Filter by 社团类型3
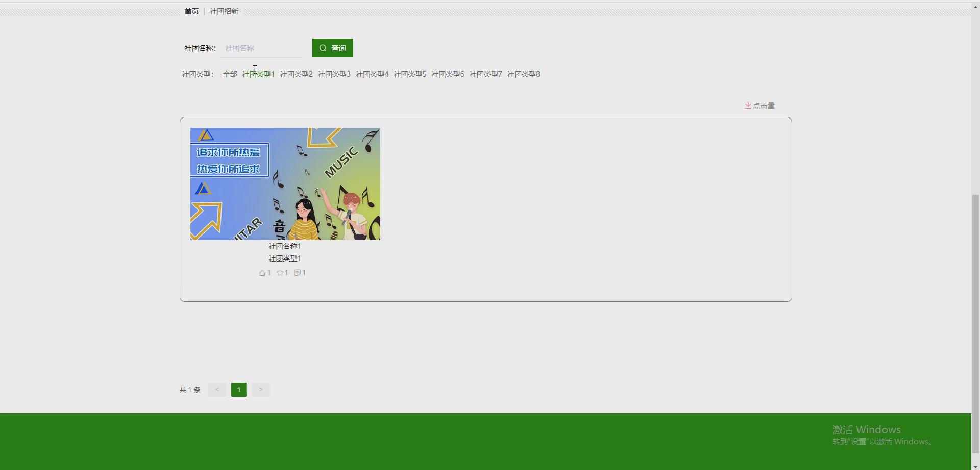980x470 pixels. (x=334, y=74)
